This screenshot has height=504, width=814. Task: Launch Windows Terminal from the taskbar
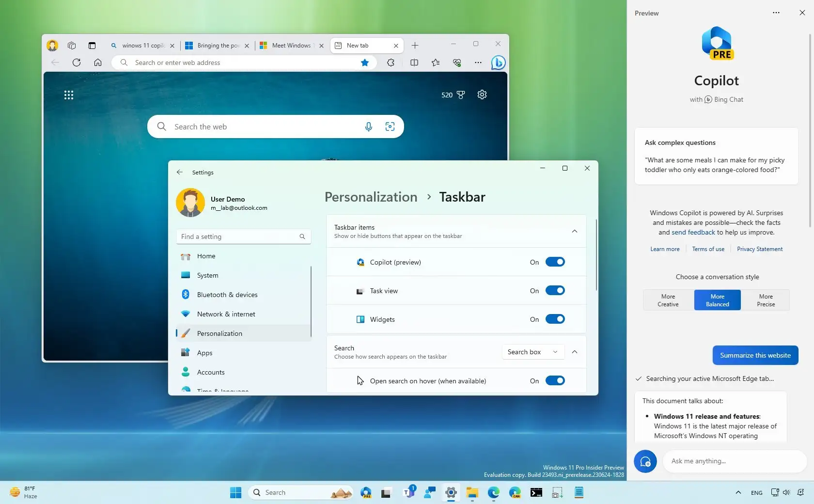tap(536, 492)
